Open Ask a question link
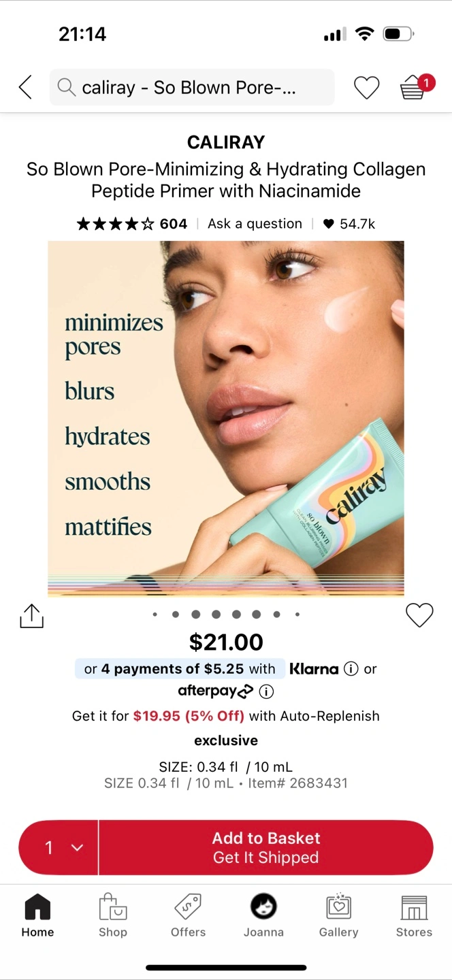Image resolution: width=452 pixels, height=980 pixels. pyautogui.click(x=255, y=224)
